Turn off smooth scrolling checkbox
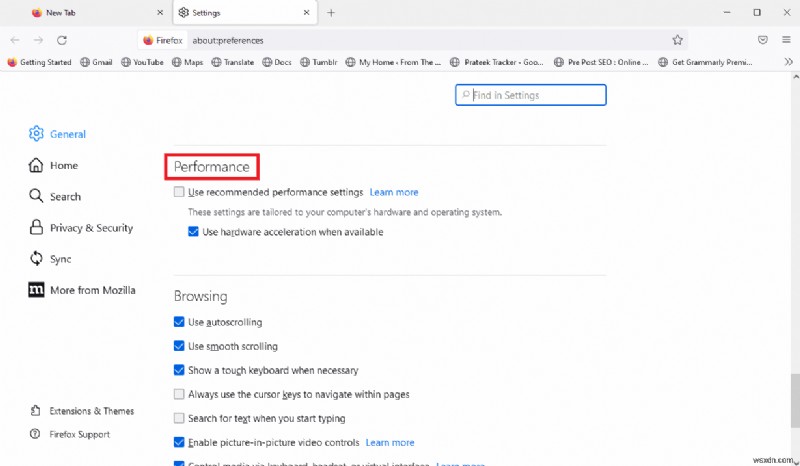The height and width of the screenshot is (466, 800). coord(179,346)
